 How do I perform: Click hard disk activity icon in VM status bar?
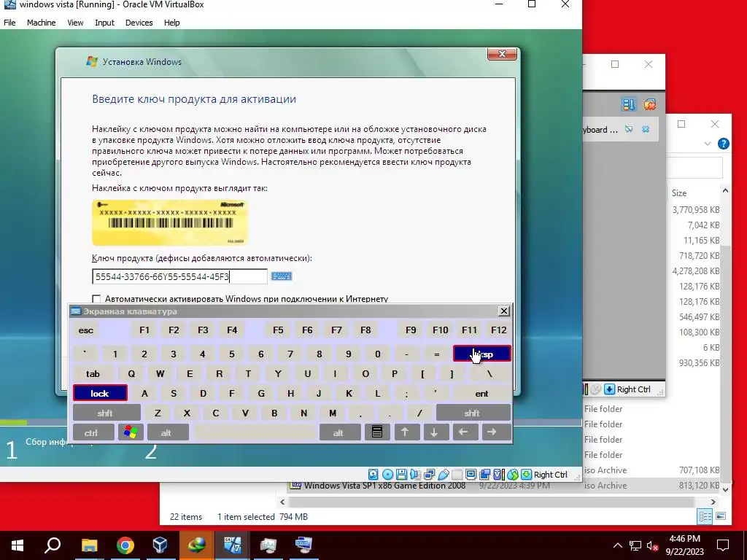373,474
